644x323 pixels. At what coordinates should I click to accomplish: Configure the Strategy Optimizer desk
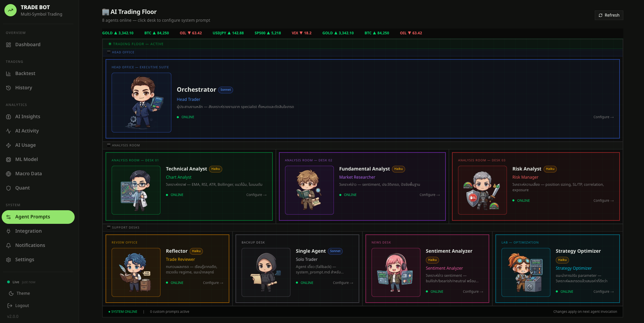point(603,292)
